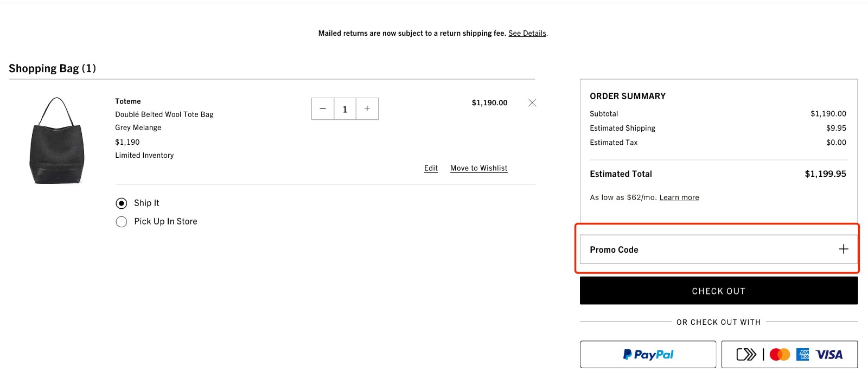
Task: Edit the tote bag item
Action: (x=430, y=168)
